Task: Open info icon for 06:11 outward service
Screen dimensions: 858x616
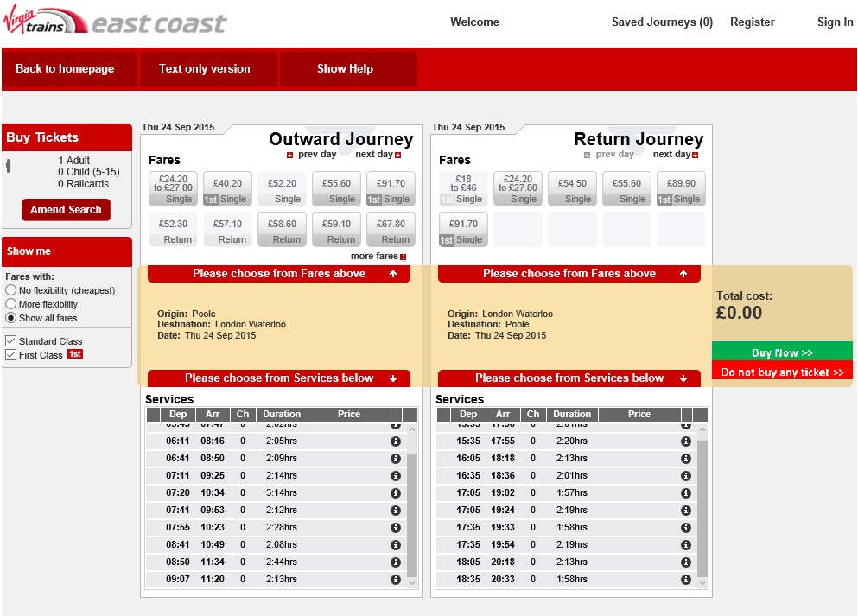Action: coord(396,441)
